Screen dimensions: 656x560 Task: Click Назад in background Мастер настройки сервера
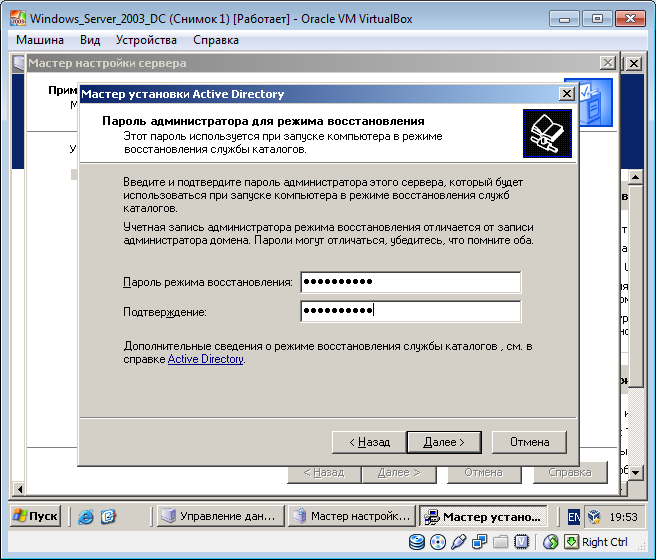coord(324,473)
